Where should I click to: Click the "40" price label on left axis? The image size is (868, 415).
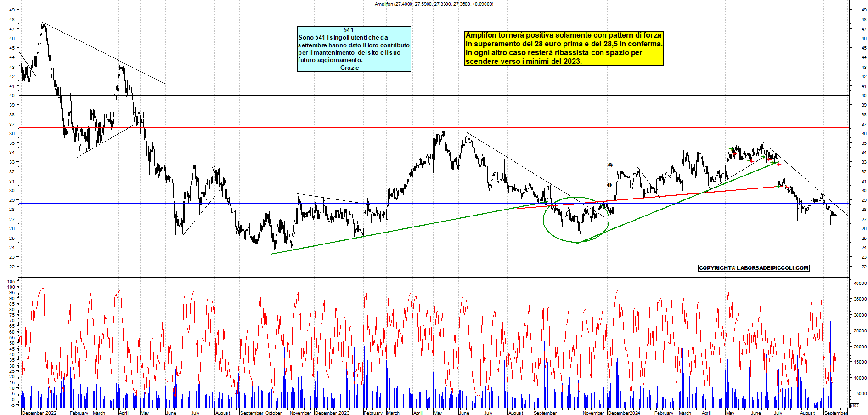(x=11, y=96)
